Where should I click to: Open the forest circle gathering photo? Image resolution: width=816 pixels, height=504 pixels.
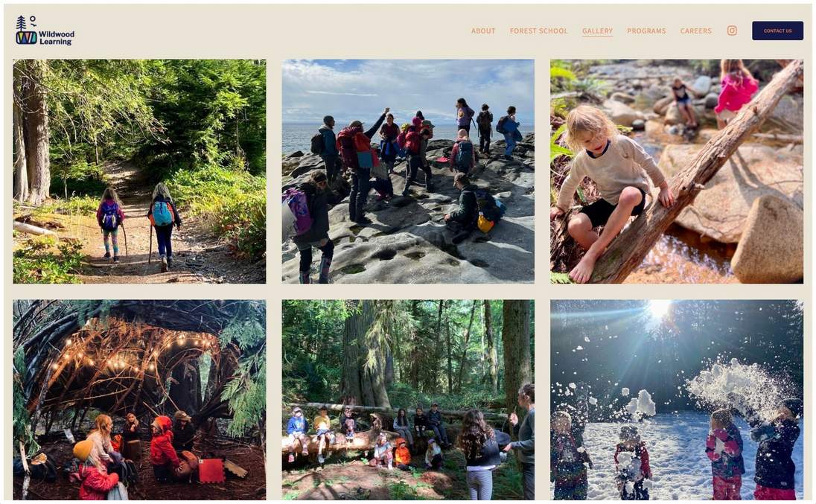(x=408, y=400)
